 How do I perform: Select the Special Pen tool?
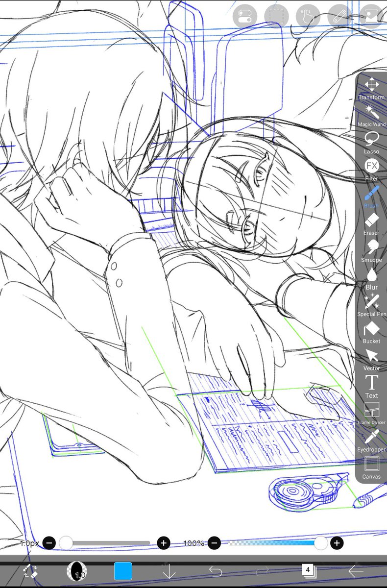(x=371, y=305)
